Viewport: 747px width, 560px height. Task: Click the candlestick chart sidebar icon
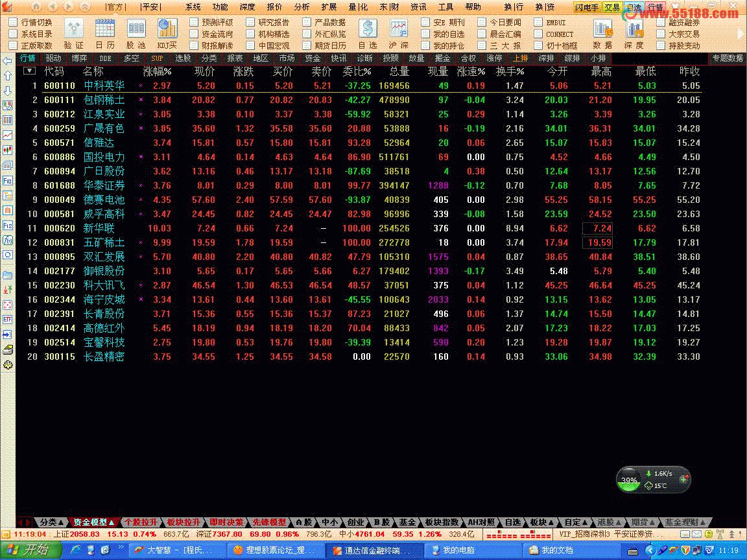pos(8,150)
